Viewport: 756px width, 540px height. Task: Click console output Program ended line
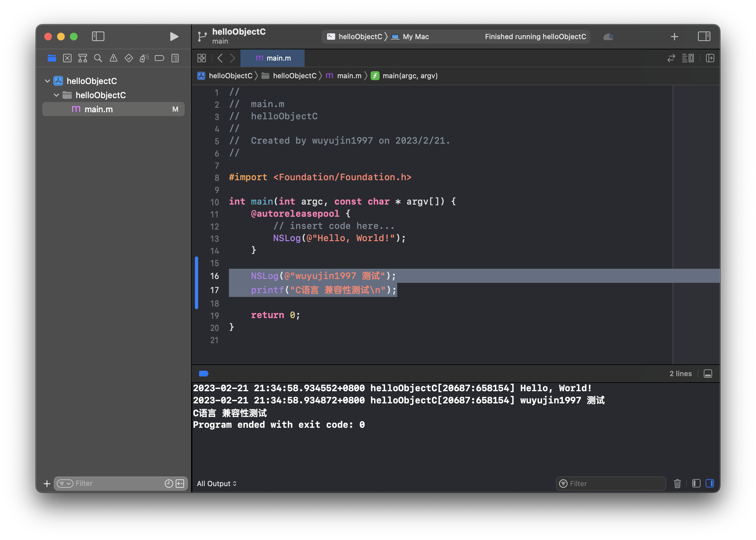pyautogui.click(x=279, y=425)
